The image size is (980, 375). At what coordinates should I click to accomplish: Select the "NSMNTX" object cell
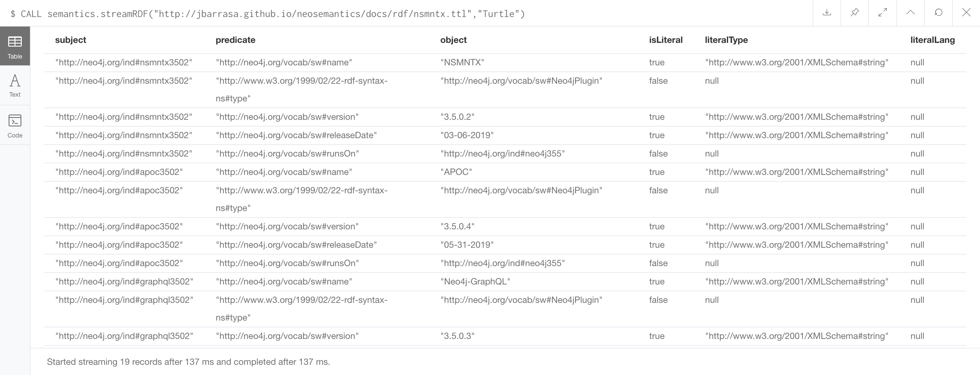click(462, 62)
